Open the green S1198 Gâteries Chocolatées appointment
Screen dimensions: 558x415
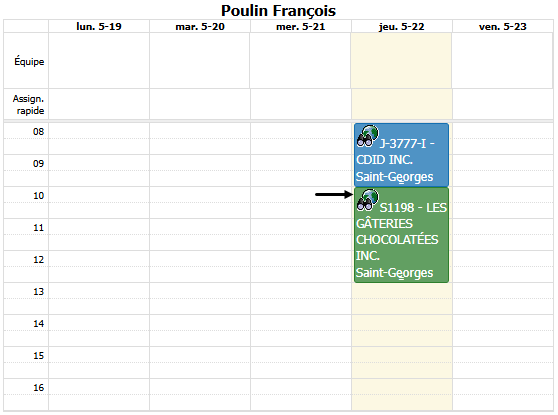click(401, 235)
